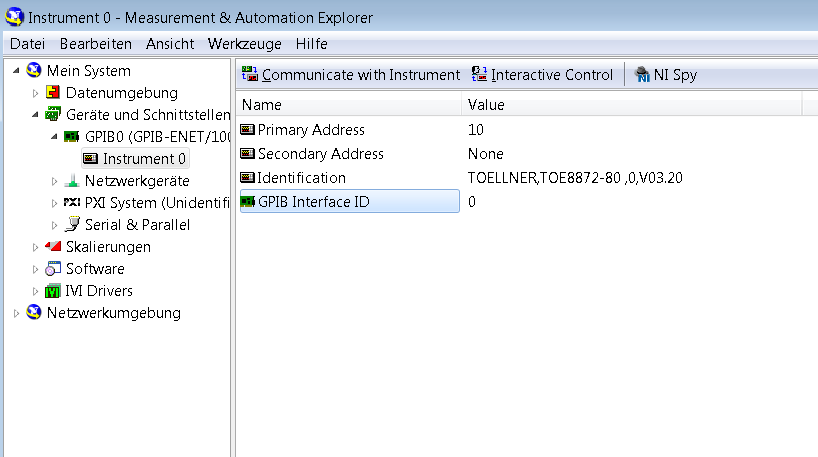Click the Netzwerkumgebung tree icon
The image size is (818, 457).
34,313
